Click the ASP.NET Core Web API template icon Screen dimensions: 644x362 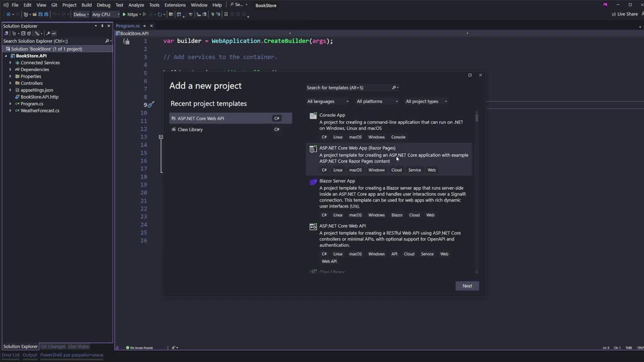(x=313, y=227)
